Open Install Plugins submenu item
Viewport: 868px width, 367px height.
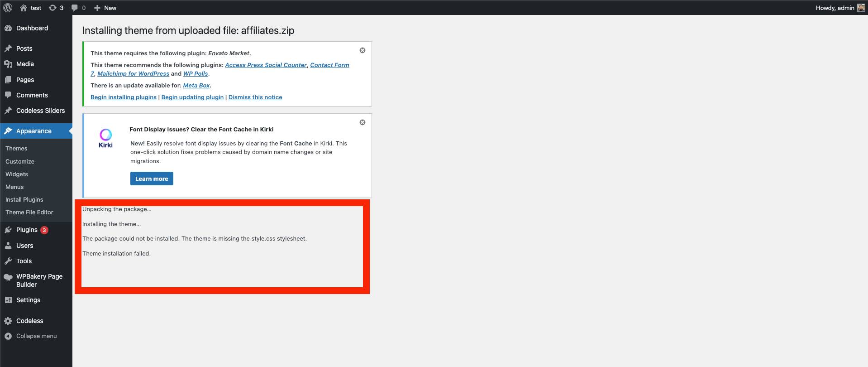coord(24,199)
